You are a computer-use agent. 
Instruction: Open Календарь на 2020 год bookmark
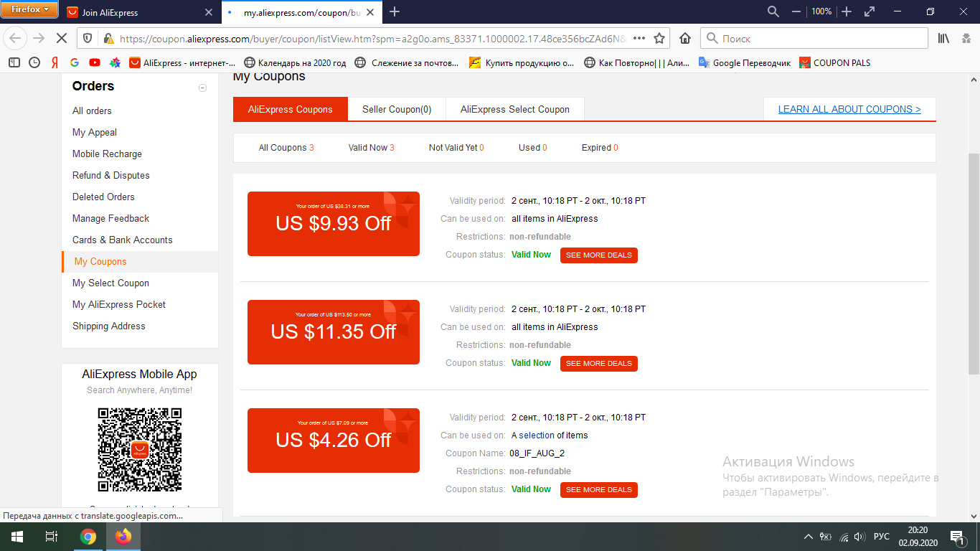[x=295, y=62]
